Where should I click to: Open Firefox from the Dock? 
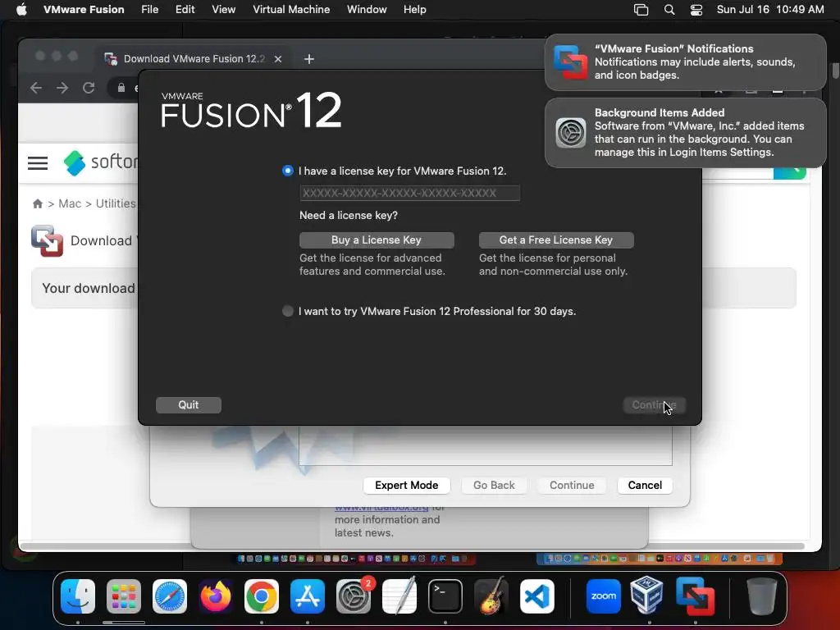click(216, 596)
